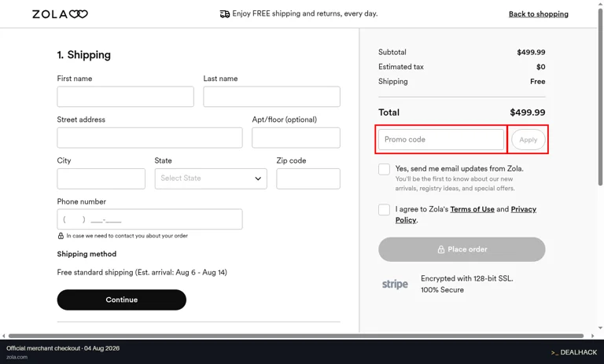Click the Place order button
This screenshot has width=604, height=364.
click(x=462, y=249)
